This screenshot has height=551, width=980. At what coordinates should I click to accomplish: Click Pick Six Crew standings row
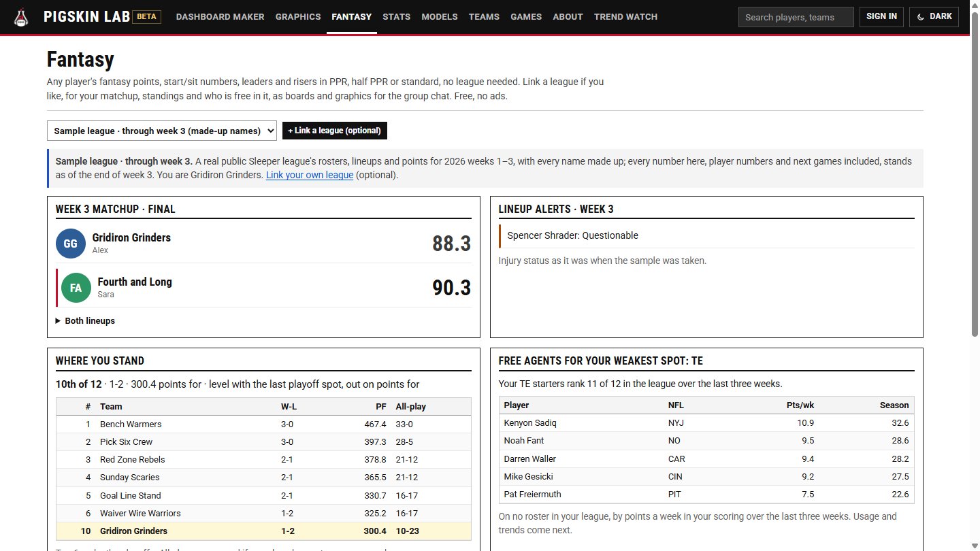(x=263, y=442)
